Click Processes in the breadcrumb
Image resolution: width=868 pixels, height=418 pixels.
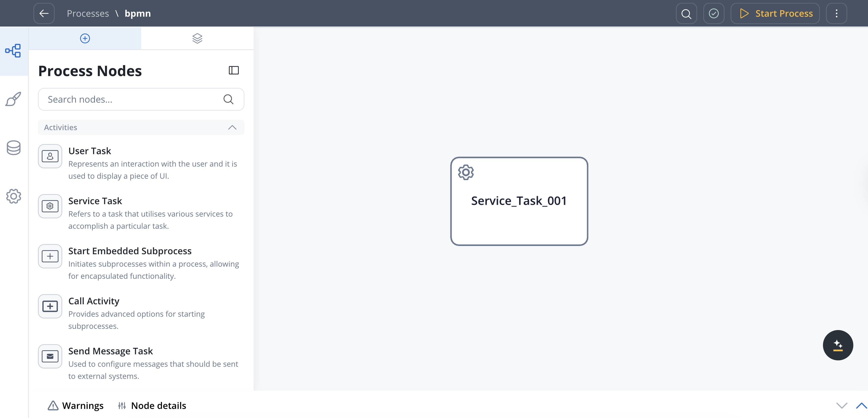click(88, 13)
